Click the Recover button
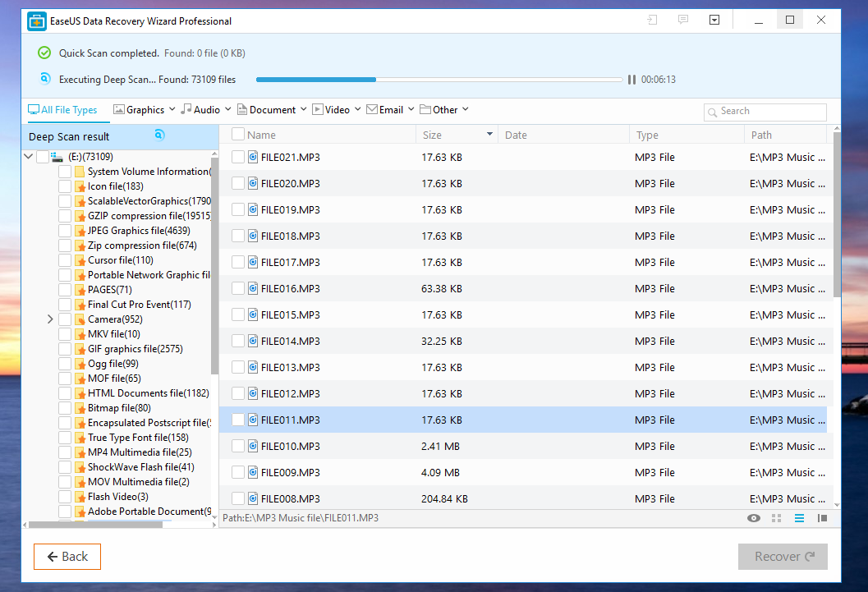868x592 pixels. click(x=783, y=557)
